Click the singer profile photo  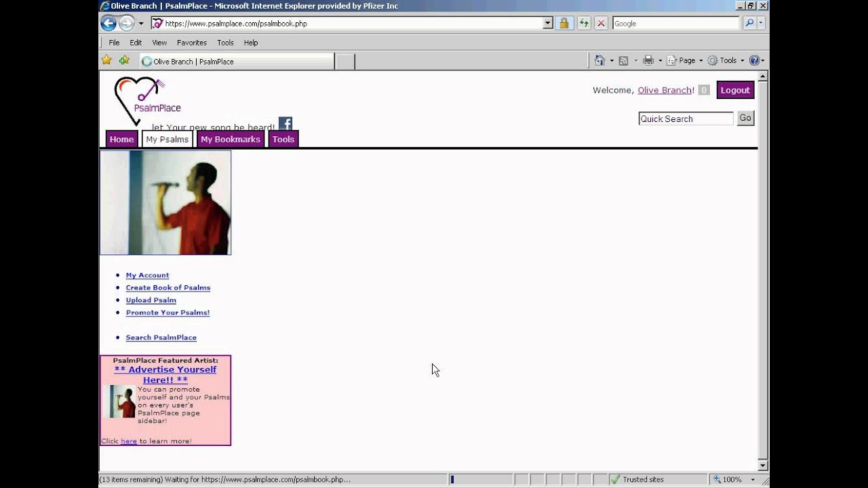(165, 203)
